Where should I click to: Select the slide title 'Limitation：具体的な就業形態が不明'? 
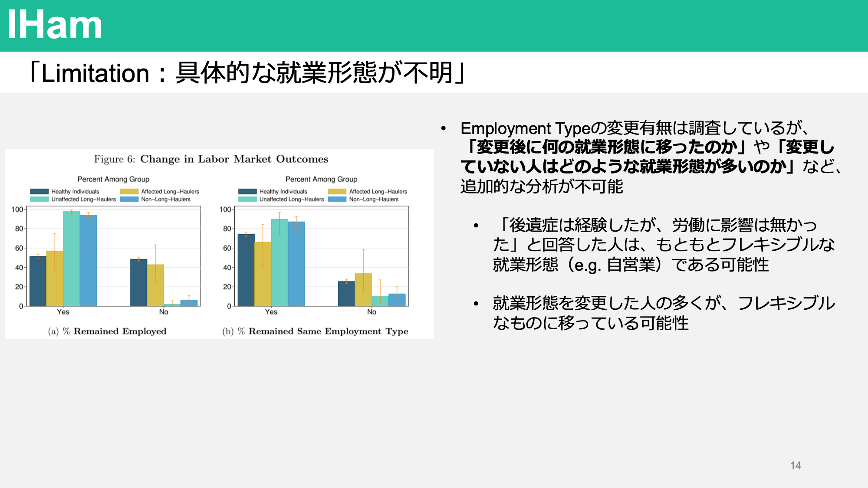pos(247,72)
